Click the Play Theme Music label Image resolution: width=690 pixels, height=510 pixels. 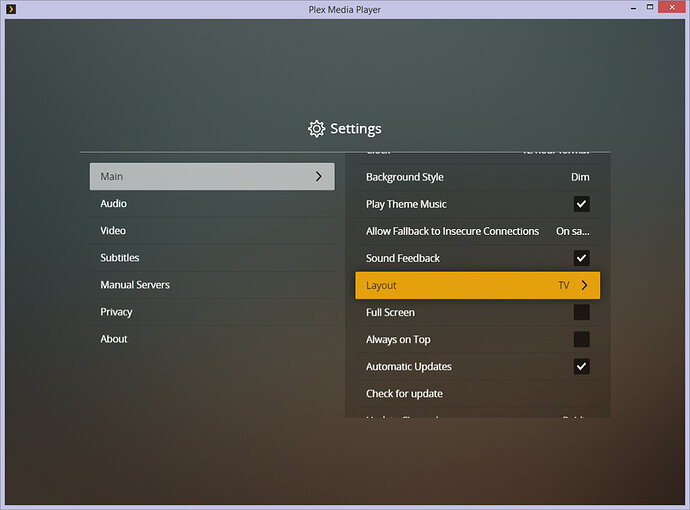(x=406, y=204)
